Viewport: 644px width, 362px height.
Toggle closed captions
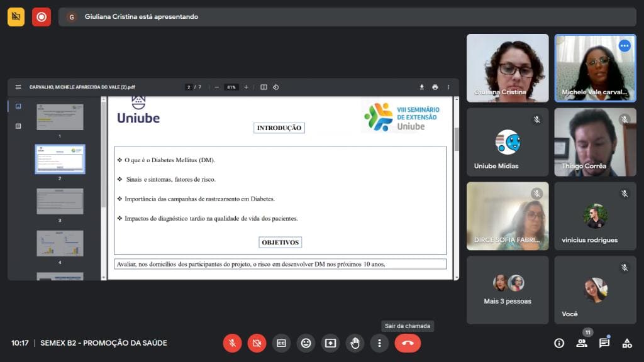[281, 343]
